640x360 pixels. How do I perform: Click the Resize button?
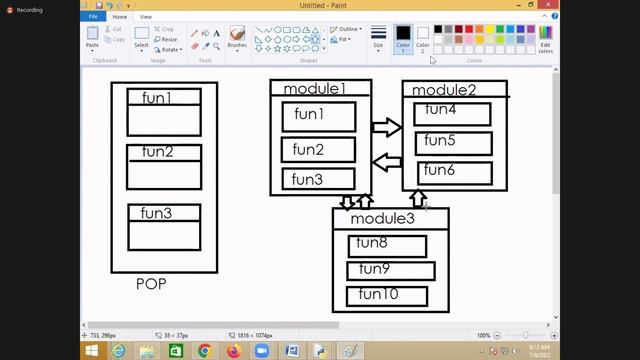(x=166, y=40)
